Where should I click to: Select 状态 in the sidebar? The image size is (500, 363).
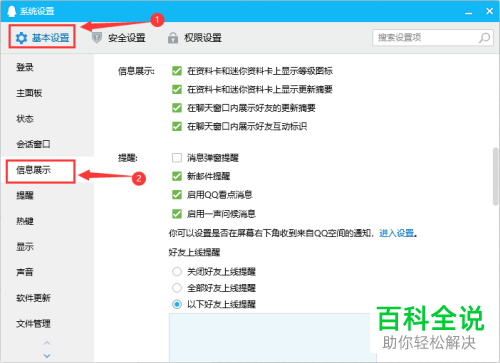[x=25, y=118]
